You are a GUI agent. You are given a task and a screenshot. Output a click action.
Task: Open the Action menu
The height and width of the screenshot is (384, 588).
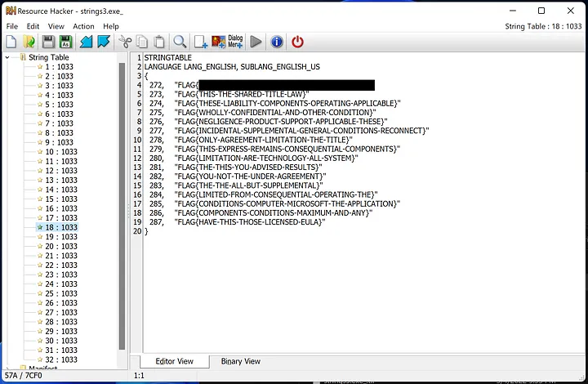point(83,26)
